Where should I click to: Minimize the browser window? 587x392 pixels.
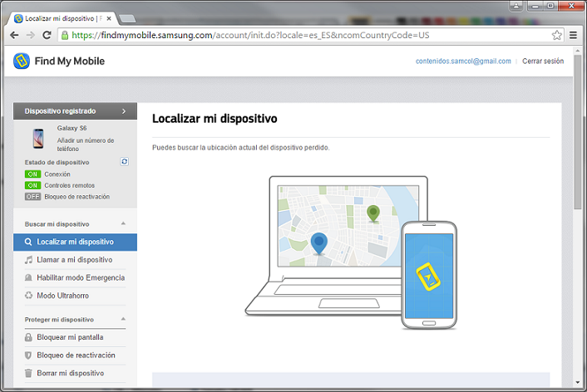point(535,6)
